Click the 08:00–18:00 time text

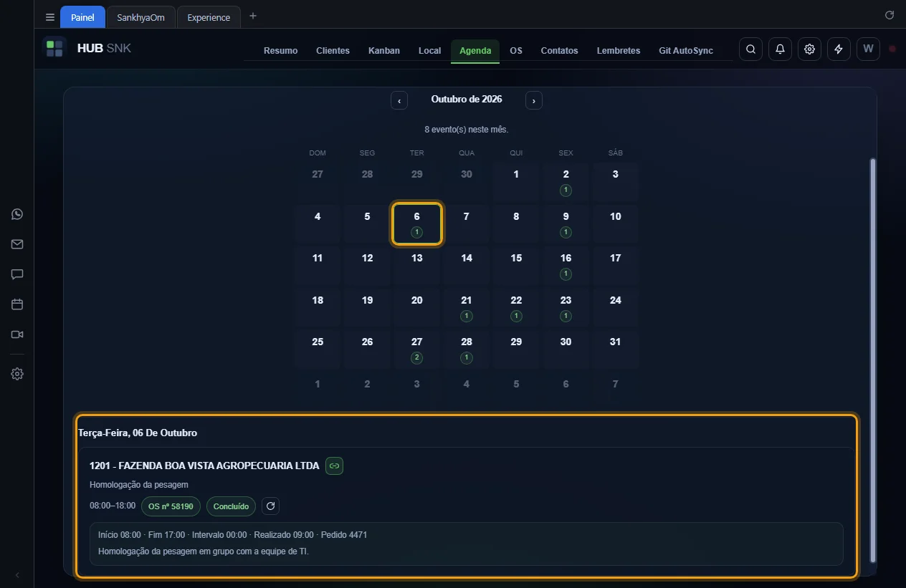point(113,506)
